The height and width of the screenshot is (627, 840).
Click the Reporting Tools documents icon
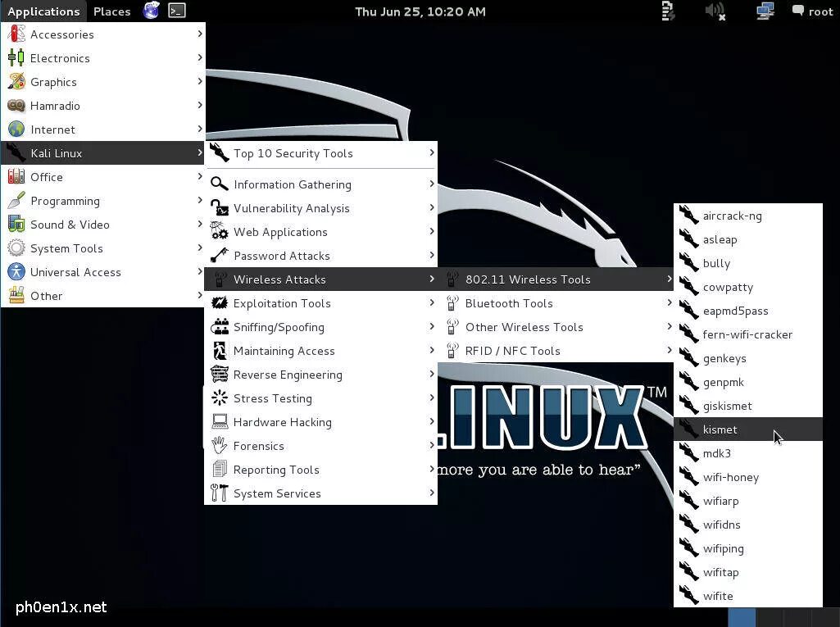[219, 469]
